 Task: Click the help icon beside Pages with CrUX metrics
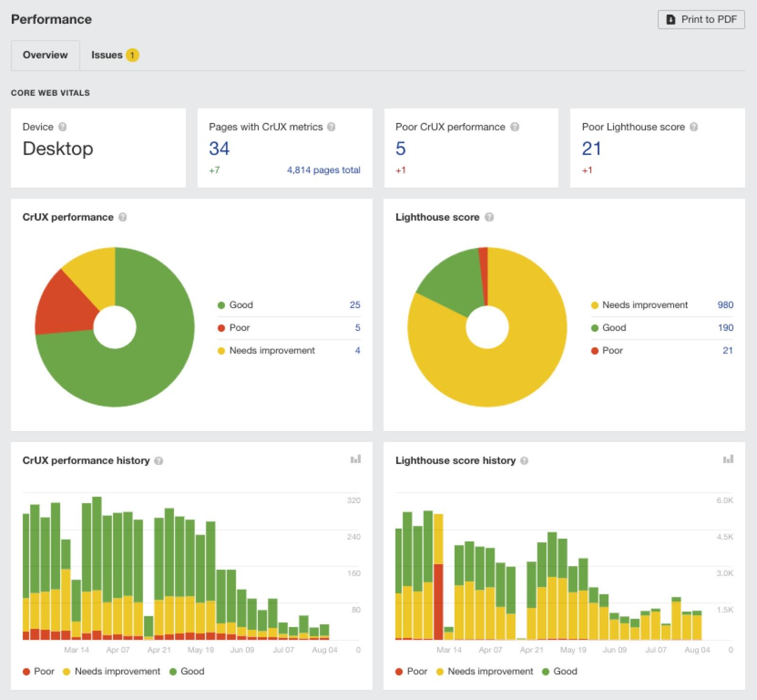coord(332,127)
